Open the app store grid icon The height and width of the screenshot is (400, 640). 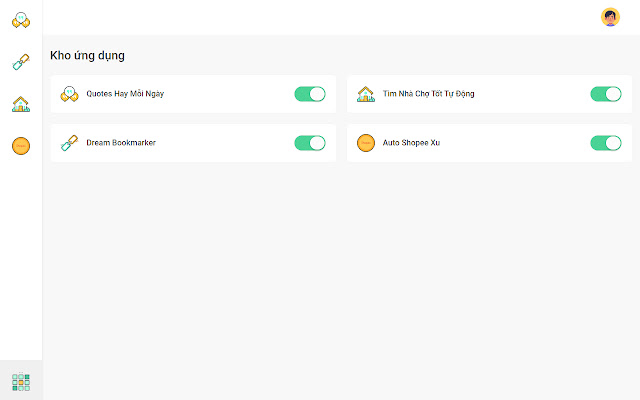click(x=21, y=381)
